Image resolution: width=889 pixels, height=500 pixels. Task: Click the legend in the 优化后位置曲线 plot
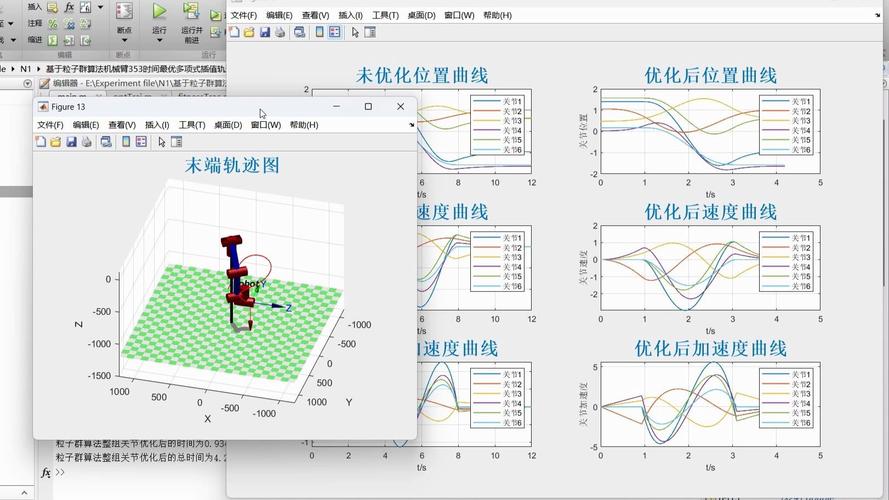click(788, 126)
